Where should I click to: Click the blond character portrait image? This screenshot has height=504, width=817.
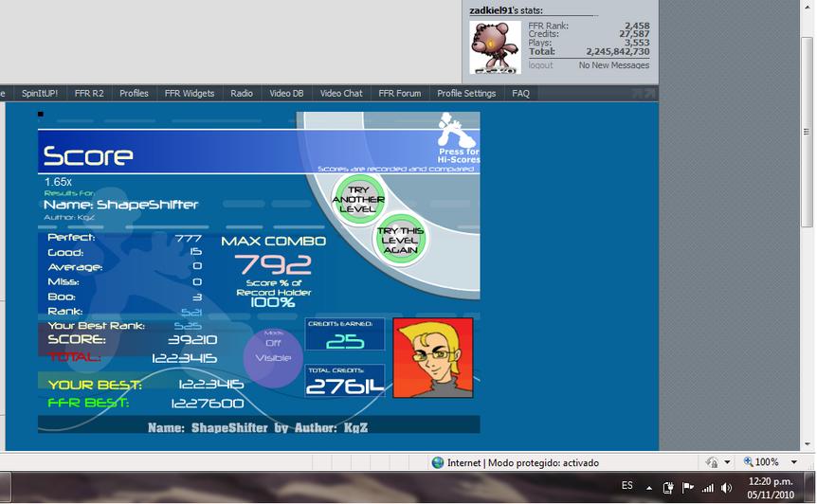pos(433,358)
